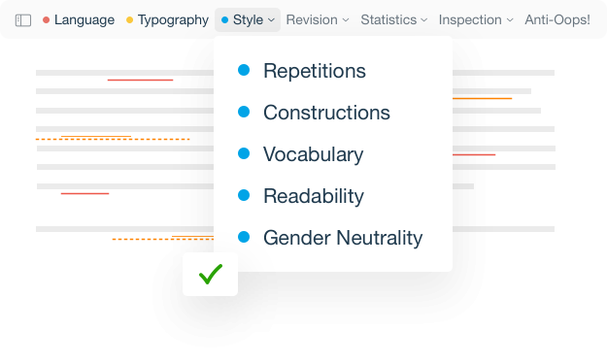This screenshot has height=364, width=607.
Task: Click the yellow dot beside Typography
Action: coord(130,20)
